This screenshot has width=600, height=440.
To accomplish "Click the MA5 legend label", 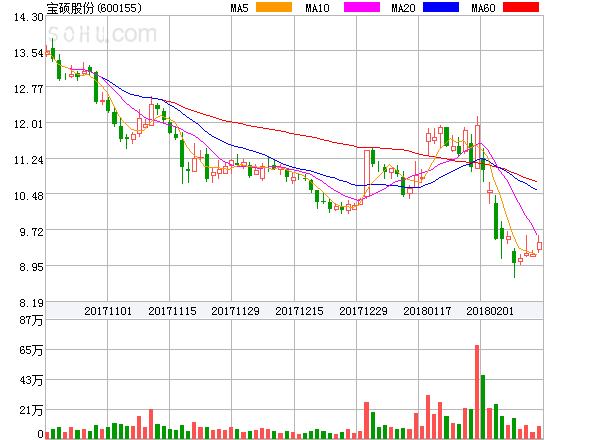I will pos(240,8).
